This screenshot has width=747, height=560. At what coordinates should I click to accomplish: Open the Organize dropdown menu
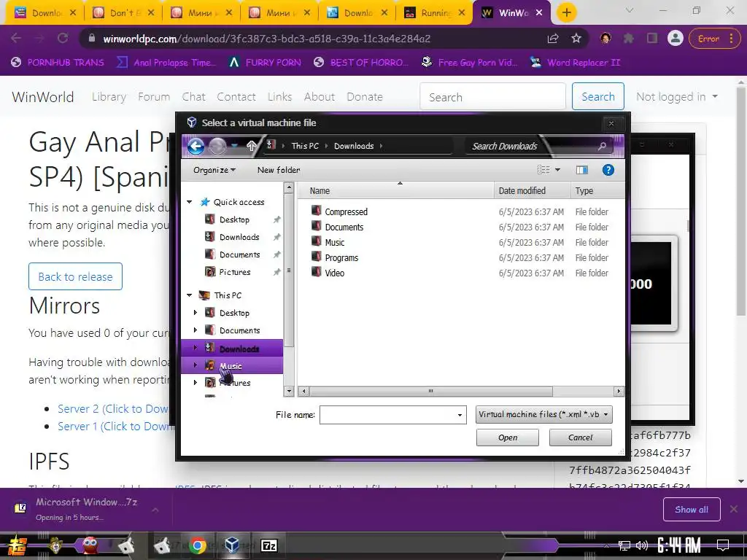214,170
